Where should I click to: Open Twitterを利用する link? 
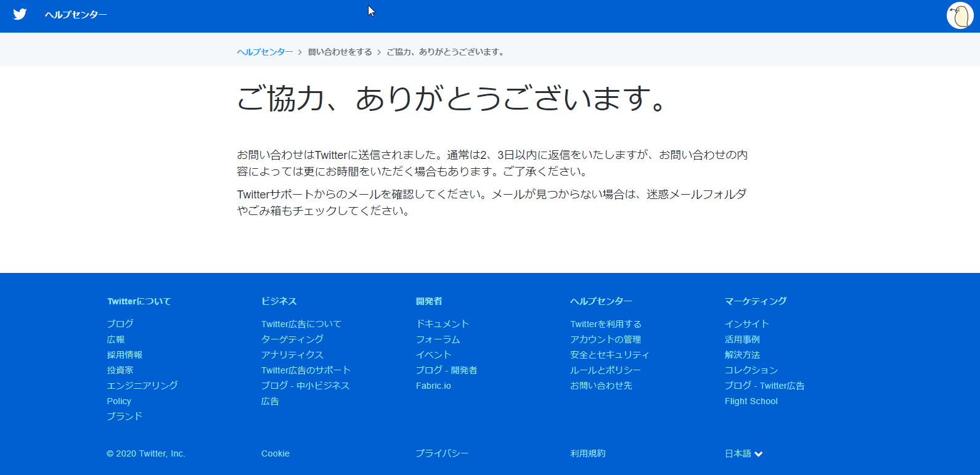tap(606, 324)
